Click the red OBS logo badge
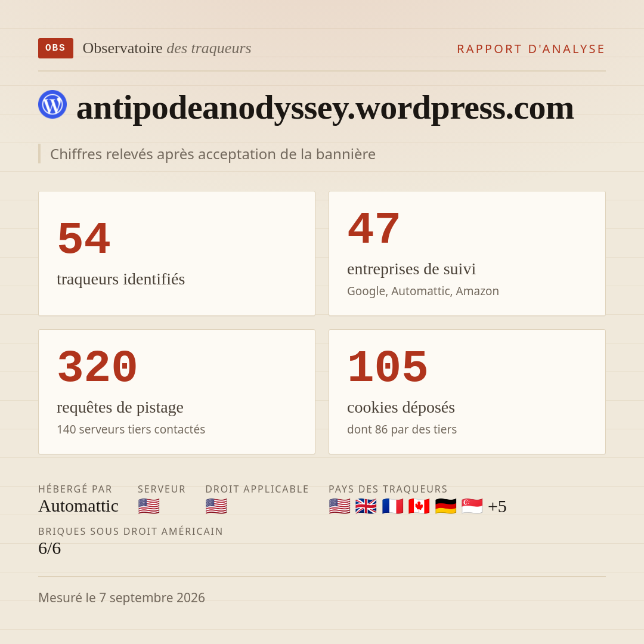The width and height of the screenshot is (644, 644). (x=55, y=48)
